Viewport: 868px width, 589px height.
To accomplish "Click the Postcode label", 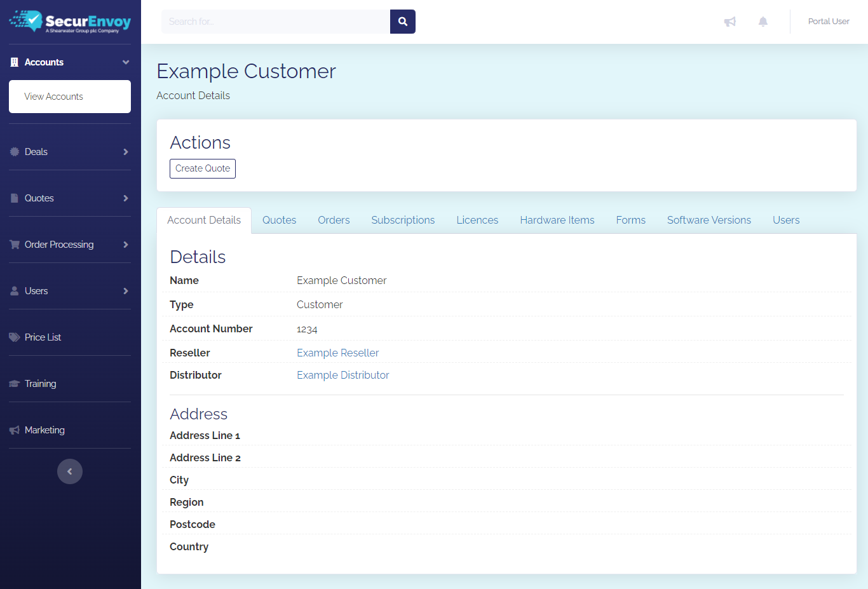I will (x=193, y=524).
